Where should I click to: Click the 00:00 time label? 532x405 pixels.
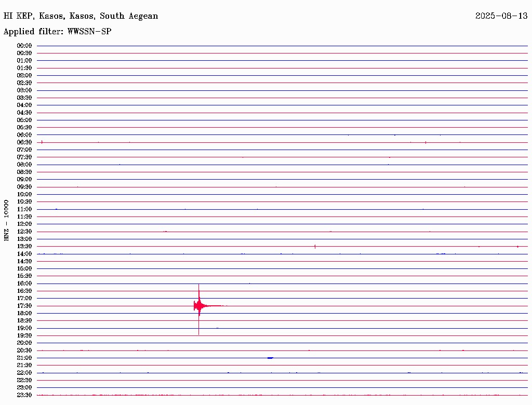24,46
